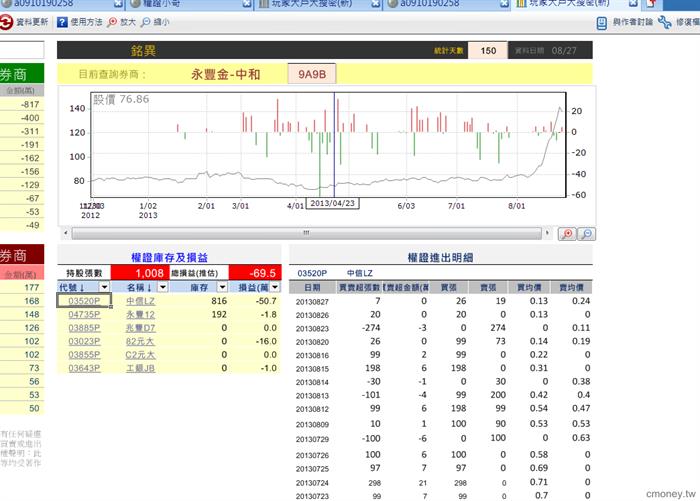Viewport: 700px width, 501px height.
Task: Click the 統計天數 input field showing 150
Action: pos(488,50)
